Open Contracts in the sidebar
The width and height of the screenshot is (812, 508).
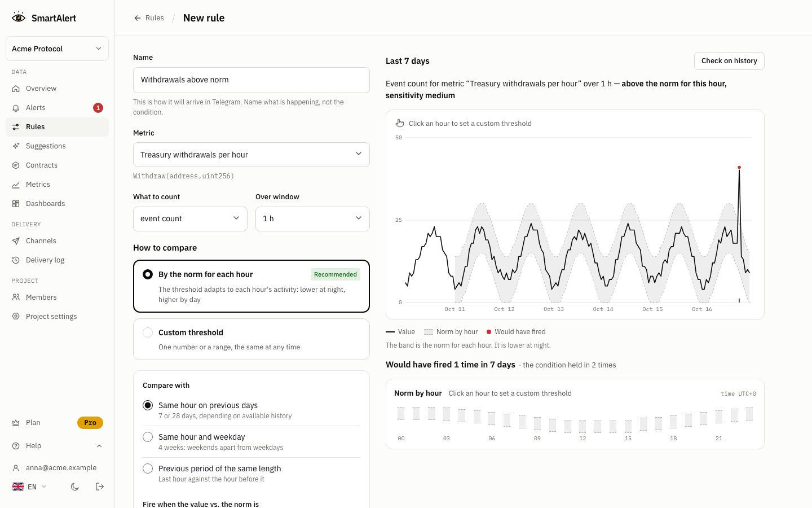point(57,165)
